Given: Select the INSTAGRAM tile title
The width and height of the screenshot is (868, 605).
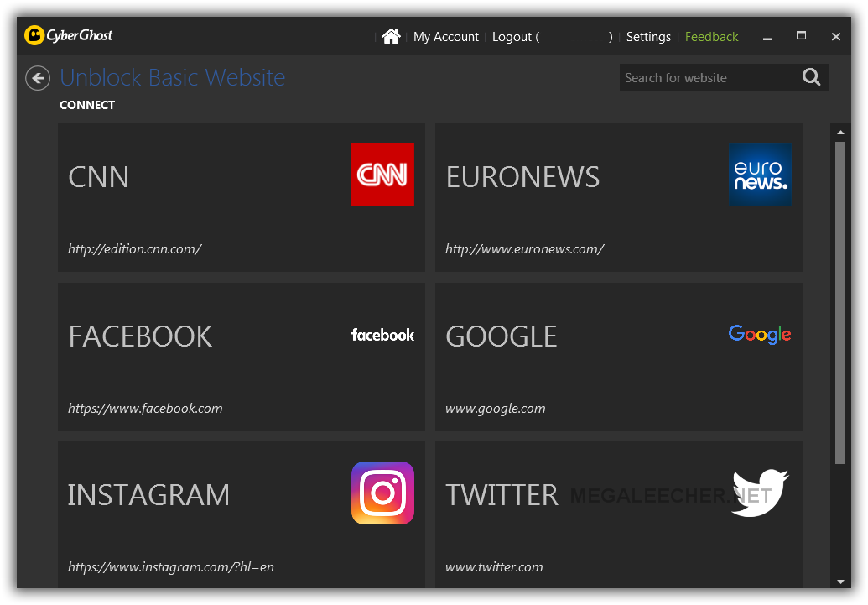Looking at the screenshot, I should [x=148, y=495].
